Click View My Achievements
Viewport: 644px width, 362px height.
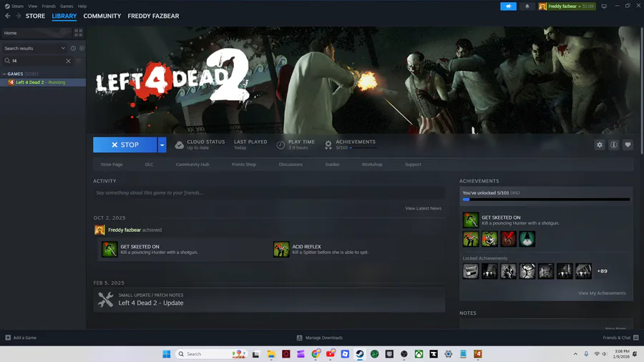[602, 293]
